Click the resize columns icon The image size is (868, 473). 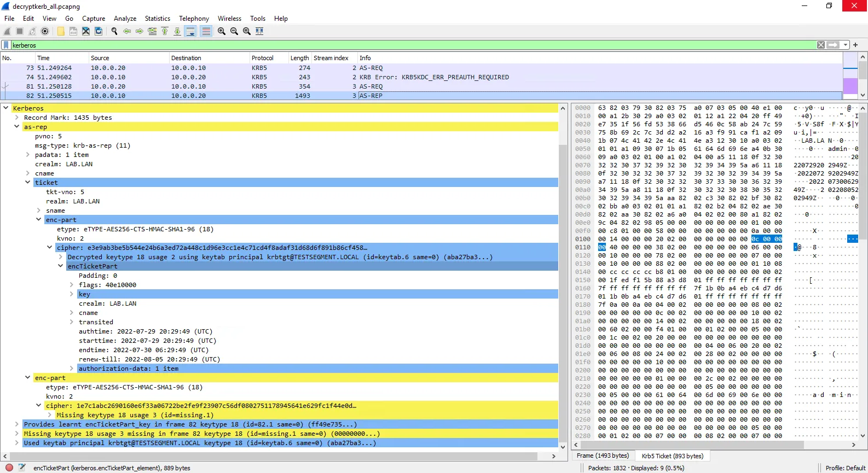coord(259,31)
